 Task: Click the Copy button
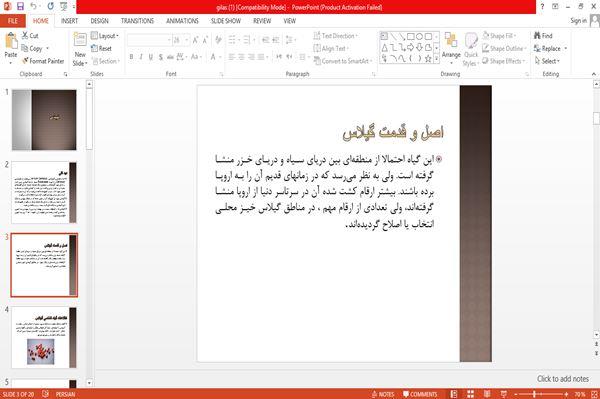[x=32, y=49]
